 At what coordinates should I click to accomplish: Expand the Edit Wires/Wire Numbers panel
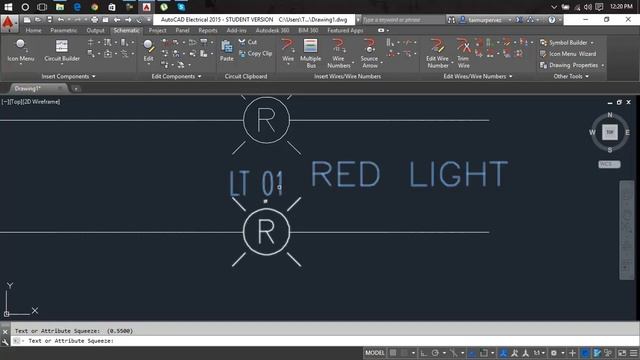tap(478, 76)
